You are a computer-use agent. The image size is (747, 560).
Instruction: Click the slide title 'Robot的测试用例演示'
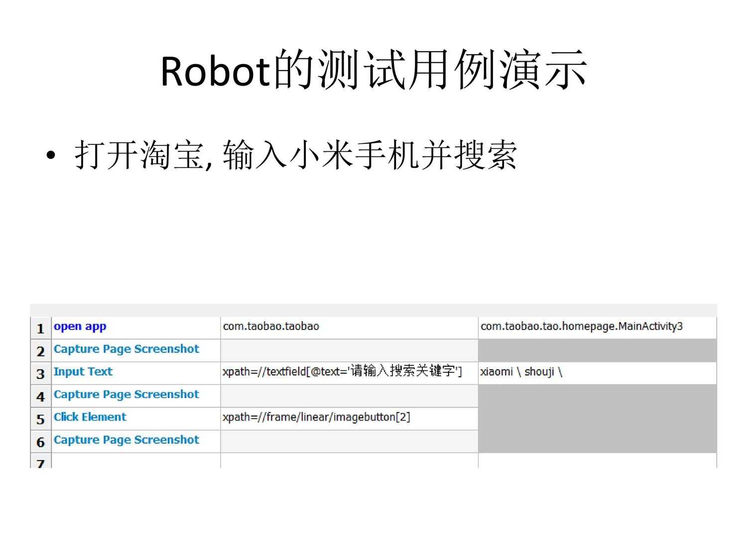pos(374,70)
